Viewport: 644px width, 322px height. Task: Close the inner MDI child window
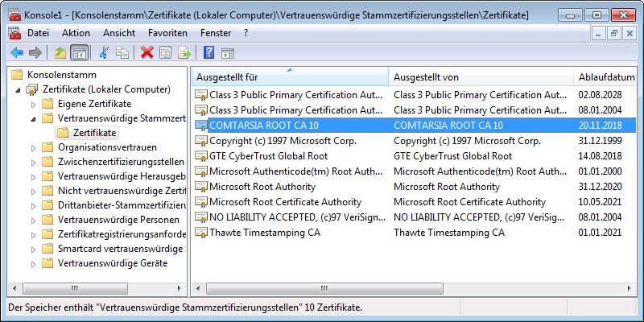tap(630, 34)
